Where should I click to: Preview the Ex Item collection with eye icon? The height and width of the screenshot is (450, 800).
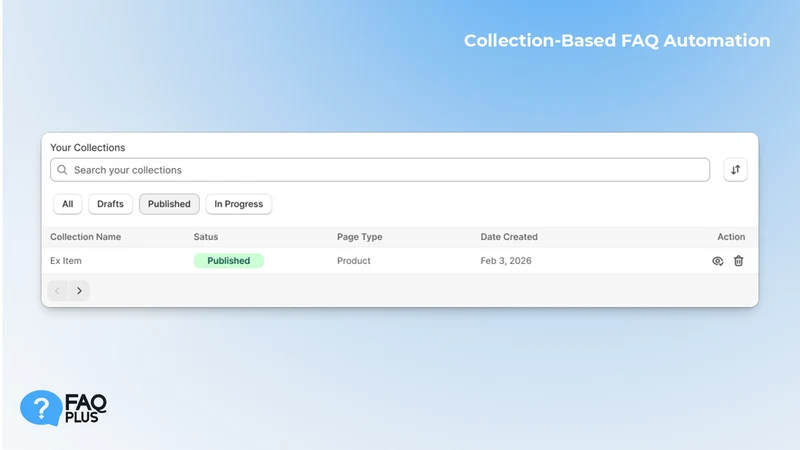717,261
